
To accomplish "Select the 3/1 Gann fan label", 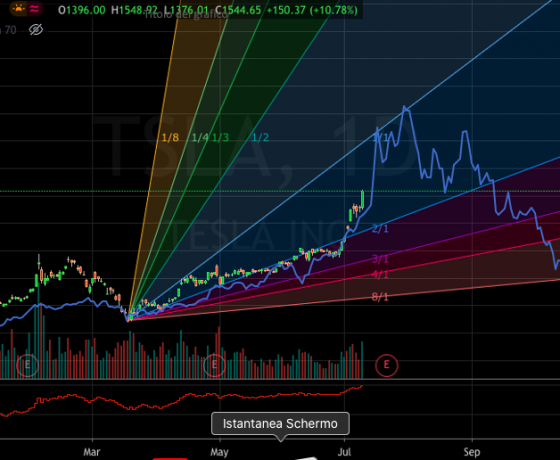I will [x=380, y=259].
